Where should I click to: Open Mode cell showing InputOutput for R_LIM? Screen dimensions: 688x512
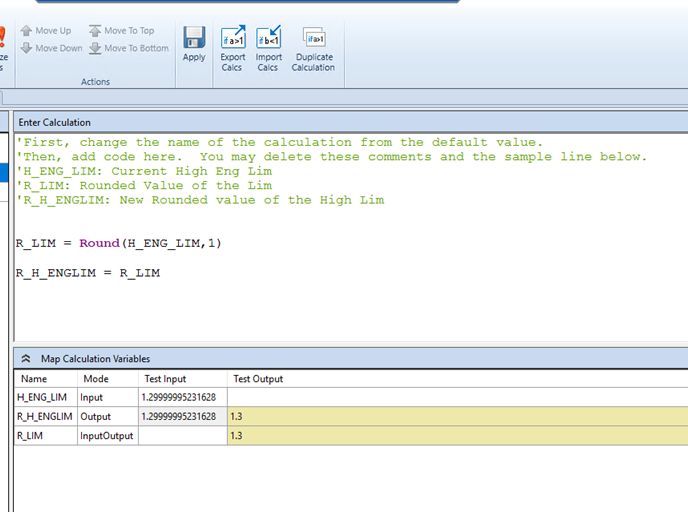(x=106, y=436)
